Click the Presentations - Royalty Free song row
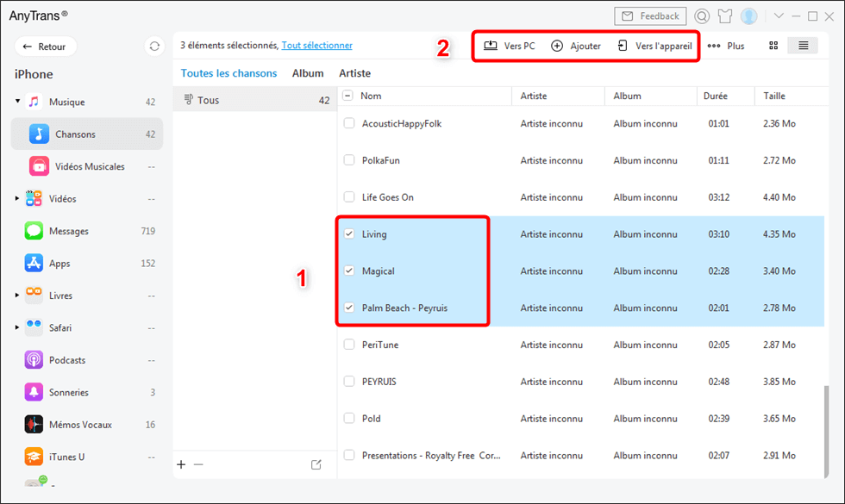The image size is (845, 504). [583, 456]
